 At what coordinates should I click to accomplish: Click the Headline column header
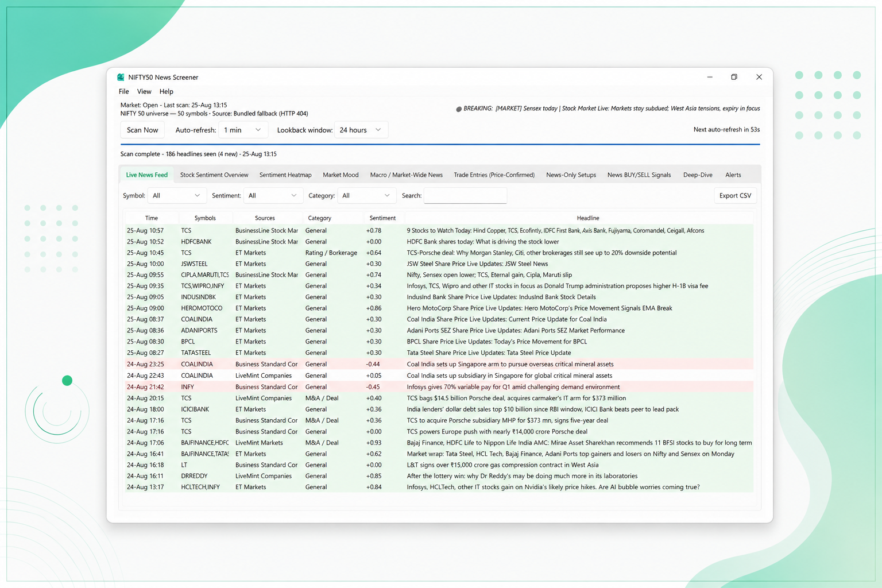[x=588, y=218]
